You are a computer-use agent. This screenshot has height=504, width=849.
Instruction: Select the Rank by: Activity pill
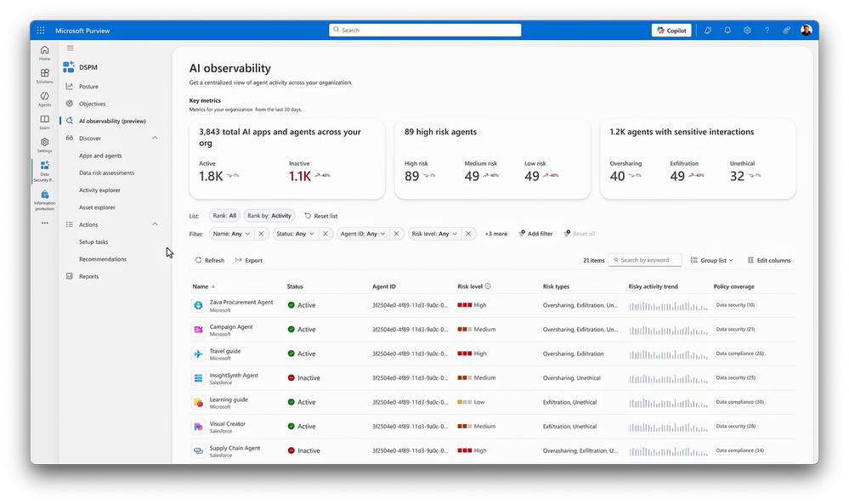tap(269, 216)
